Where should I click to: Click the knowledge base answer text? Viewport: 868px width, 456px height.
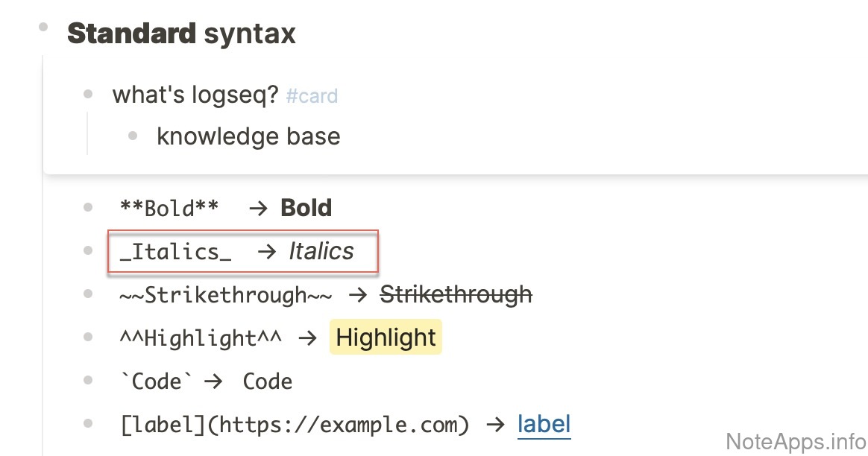[x=248, y=136]
